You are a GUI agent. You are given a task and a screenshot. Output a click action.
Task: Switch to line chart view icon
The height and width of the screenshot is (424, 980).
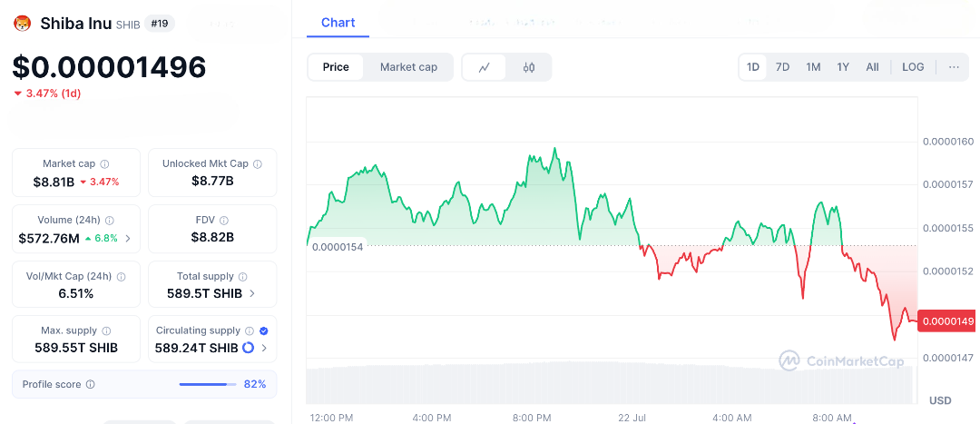pyautogui.click(x=485, y=67)
